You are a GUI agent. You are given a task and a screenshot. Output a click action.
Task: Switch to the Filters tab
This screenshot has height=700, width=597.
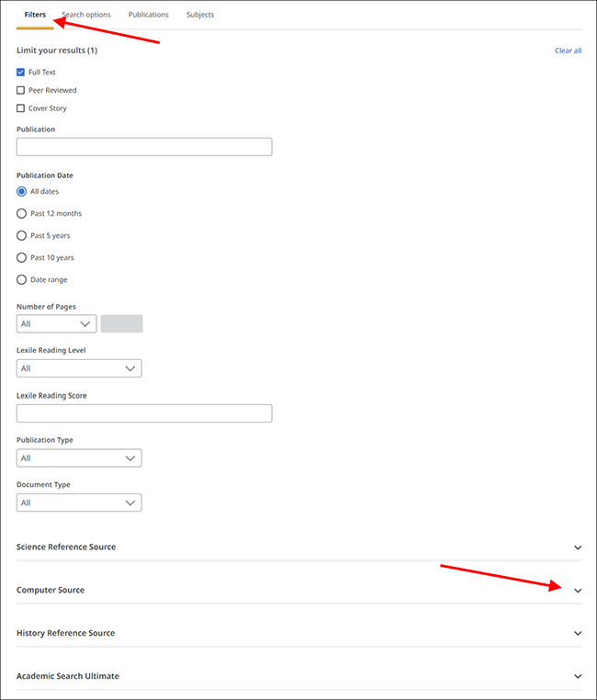click(x=35, y=15)
